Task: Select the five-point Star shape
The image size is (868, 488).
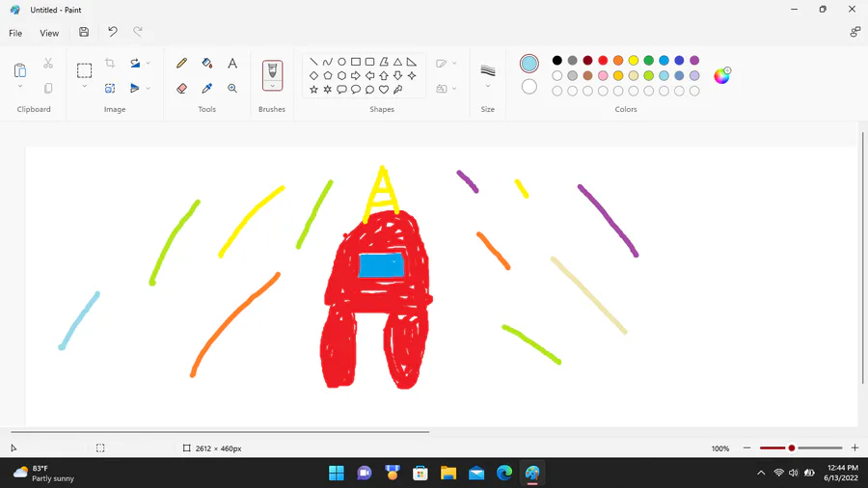Action: point(313,89)
